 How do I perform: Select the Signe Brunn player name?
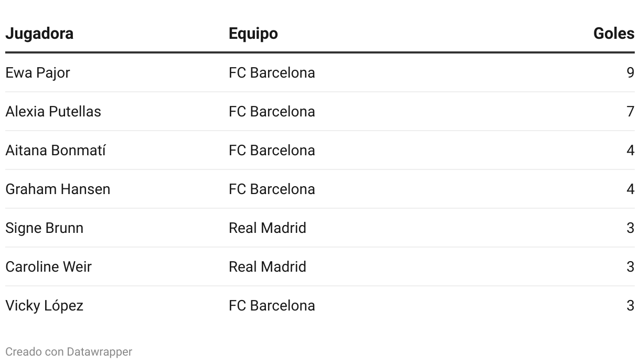point(45,228)
